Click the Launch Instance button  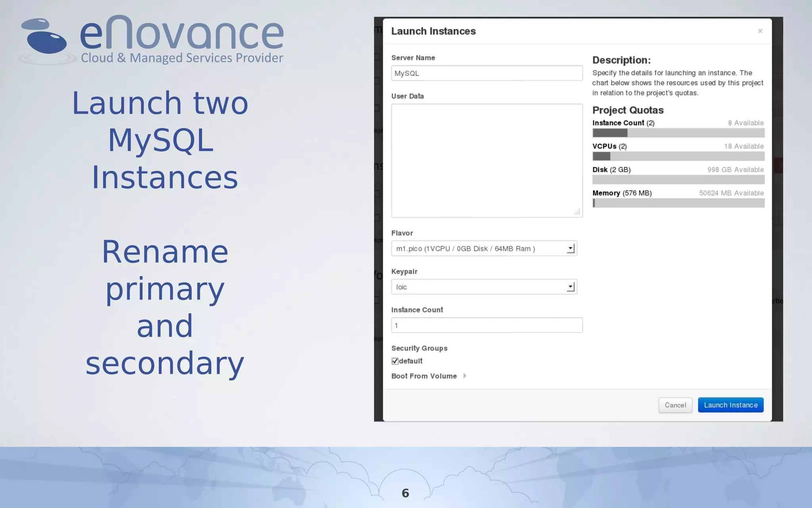click(731, 405)
